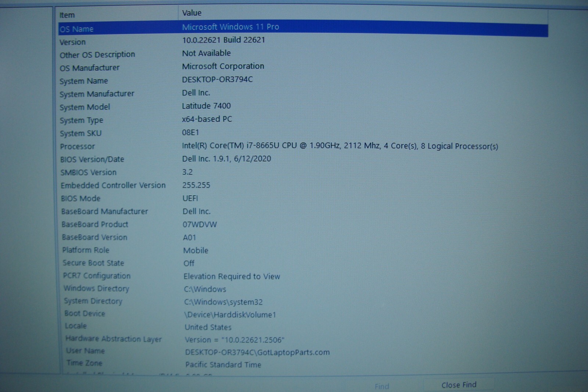Select the Locale item label
The image size is (588, 392).
pos(76,326)
